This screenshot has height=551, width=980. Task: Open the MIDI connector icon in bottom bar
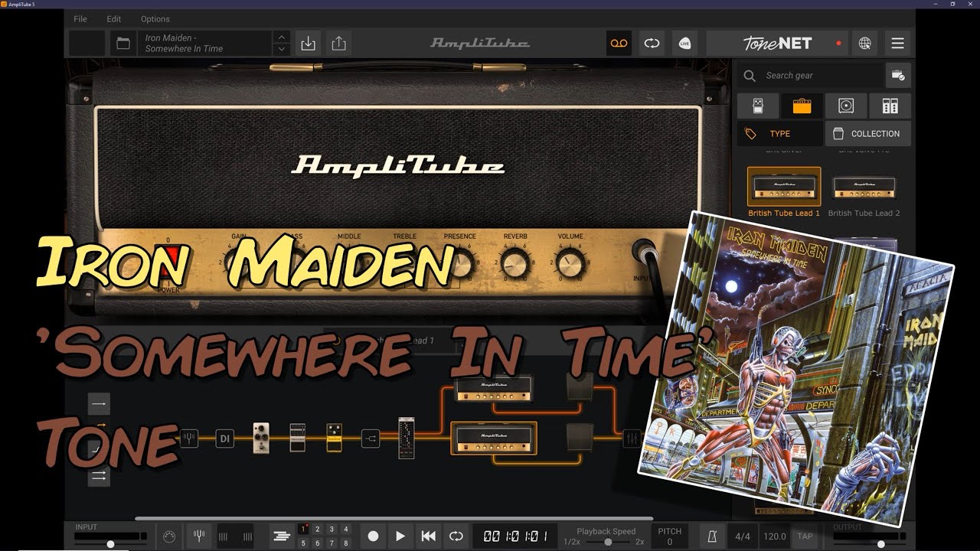pyautogui.click(x=169, y=536)
